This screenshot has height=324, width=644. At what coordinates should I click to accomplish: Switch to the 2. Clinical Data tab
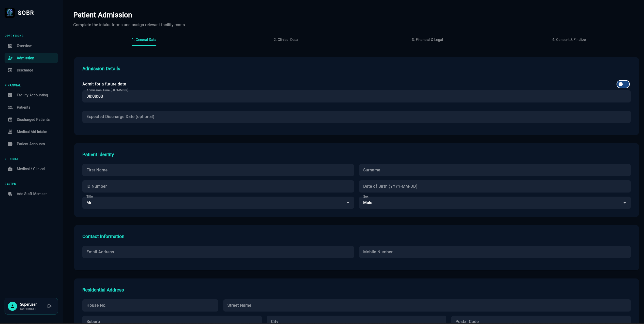pos(286,40)
